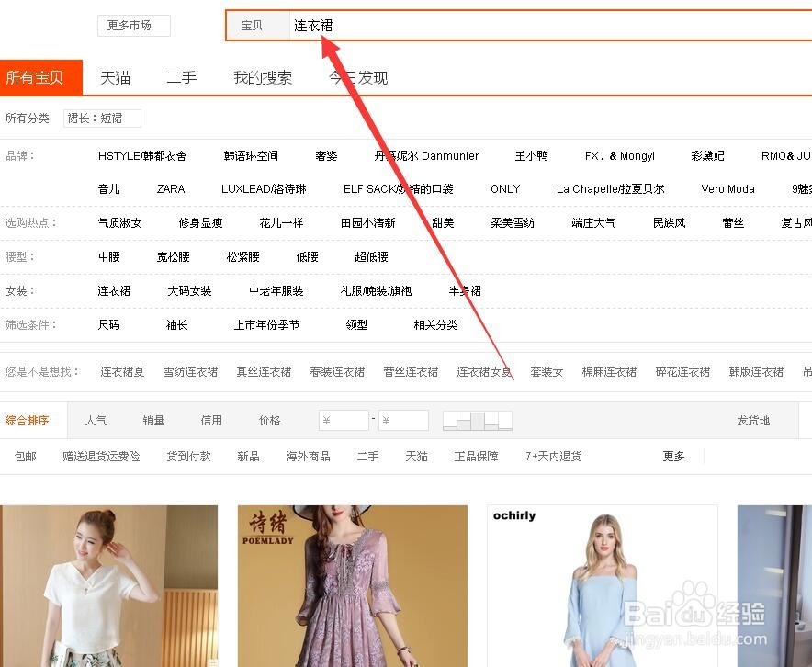Select brand La Chapelle/拉夏贝尔
The width and height of the screenshot is (812, 667).
pyautogui.click(x=611, y=189)
